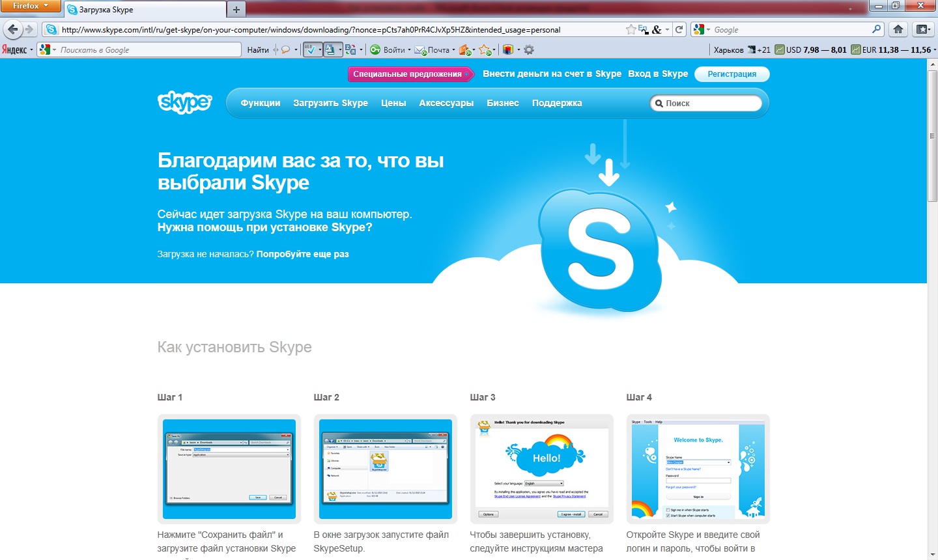Toggle the spell-check ABC icon

[310, 50]
